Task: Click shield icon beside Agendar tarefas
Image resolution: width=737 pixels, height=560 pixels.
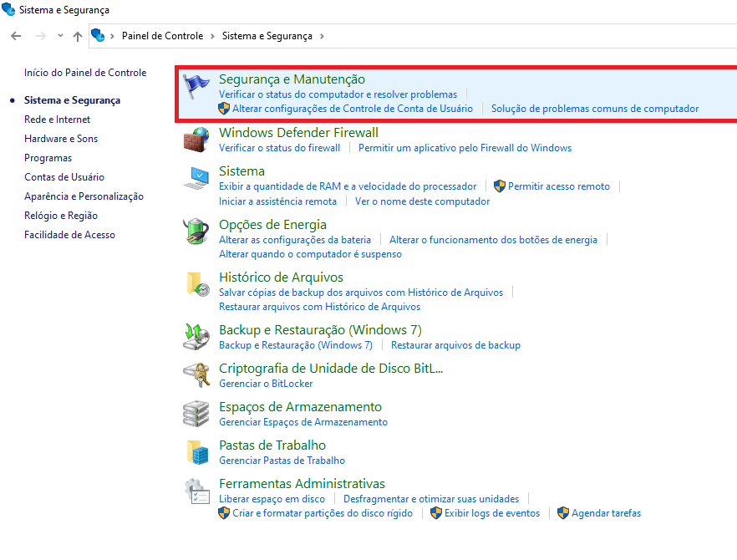Action: (563, 513)
